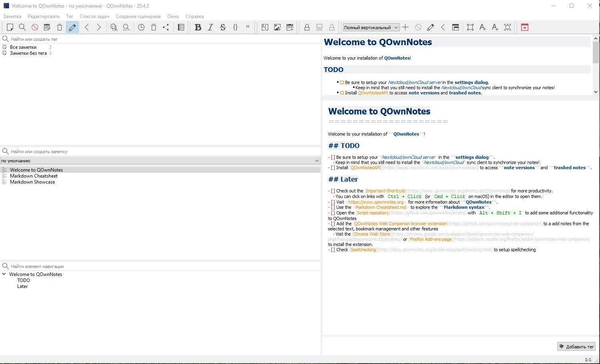
Task: Encrypt the note with closed lock icon
Action: (307, 27)
